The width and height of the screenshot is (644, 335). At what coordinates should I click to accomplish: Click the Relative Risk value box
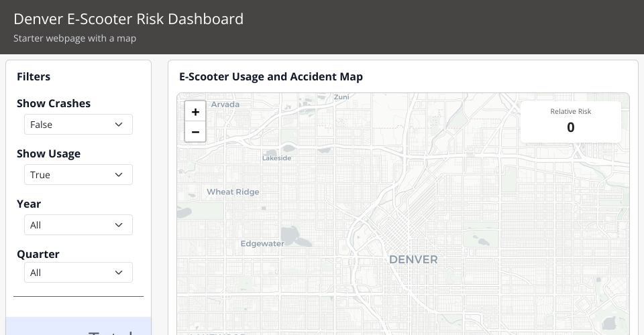point(570,121)
